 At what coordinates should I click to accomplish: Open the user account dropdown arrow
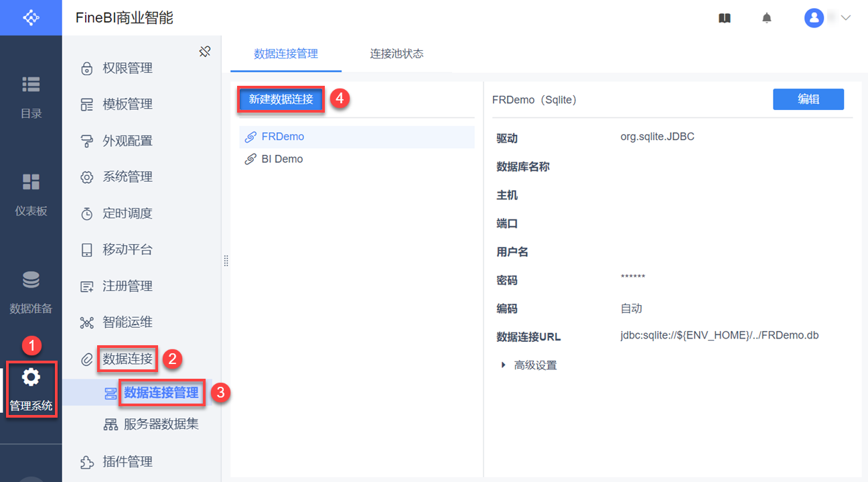845,18
